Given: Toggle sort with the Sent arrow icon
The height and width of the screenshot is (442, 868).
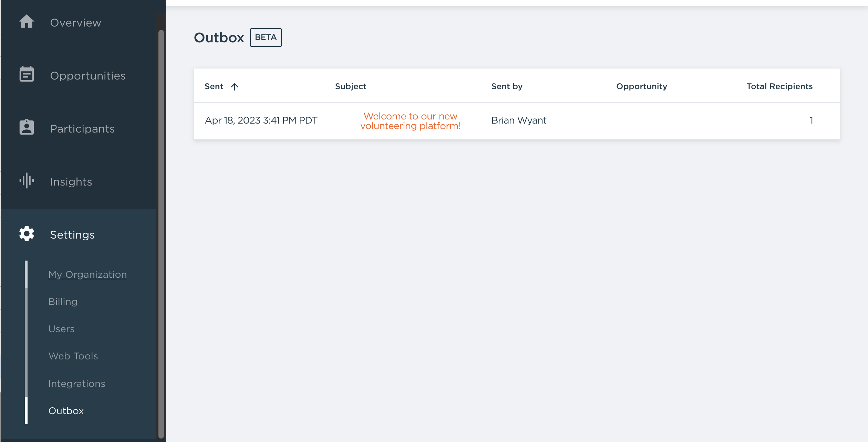Looking at the screenshot, I should click(235, 86).
